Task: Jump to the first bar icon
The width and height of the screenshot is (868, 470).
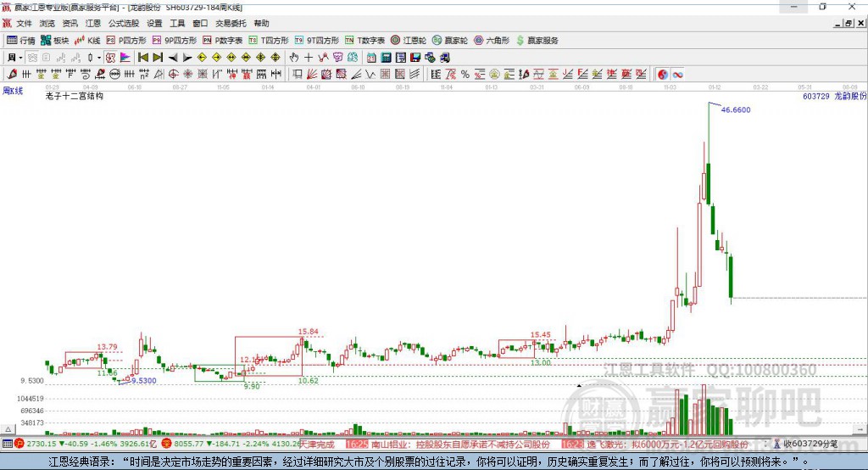Action: click(x=142, y=58)
